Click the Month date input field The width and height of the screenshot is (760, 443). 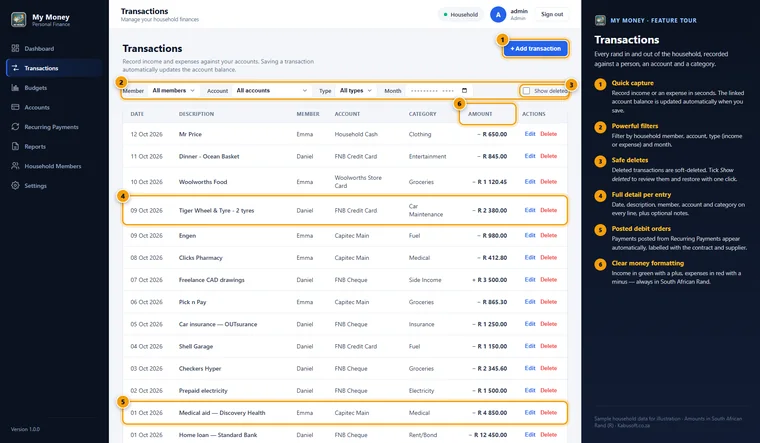(439, 91)
